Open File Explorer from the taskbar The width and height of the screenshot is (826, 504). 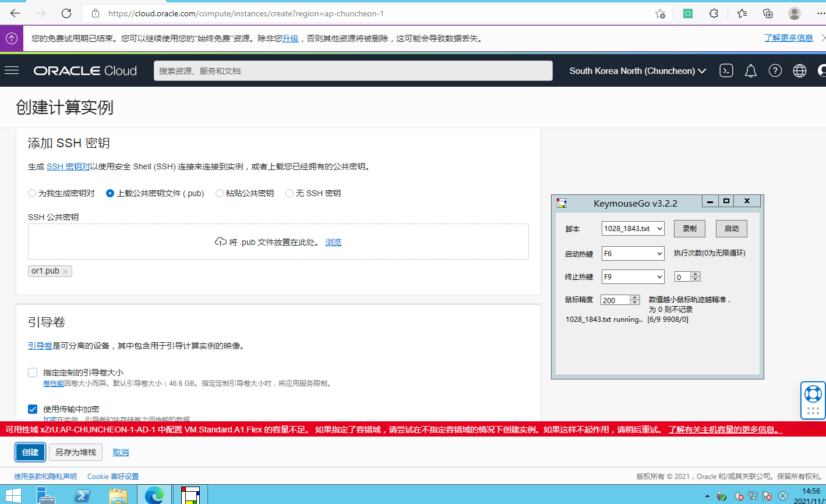[118, 495]
